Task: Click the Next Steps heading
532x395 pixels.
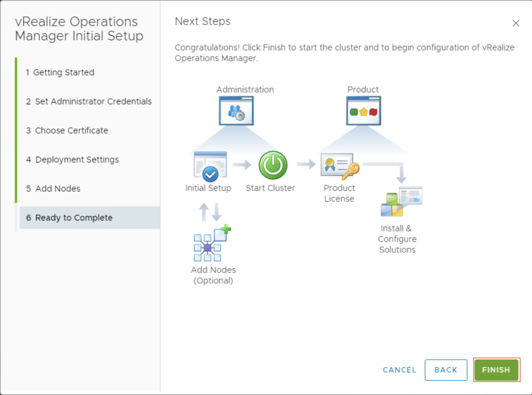Action: (x=203, y=21)
